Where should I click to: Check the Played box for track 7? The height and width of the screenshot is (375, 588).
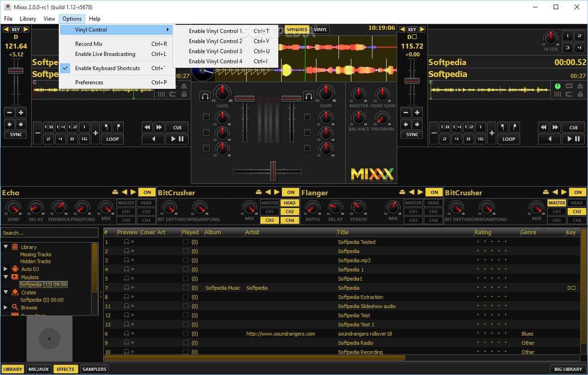click(x=186, y=288)
